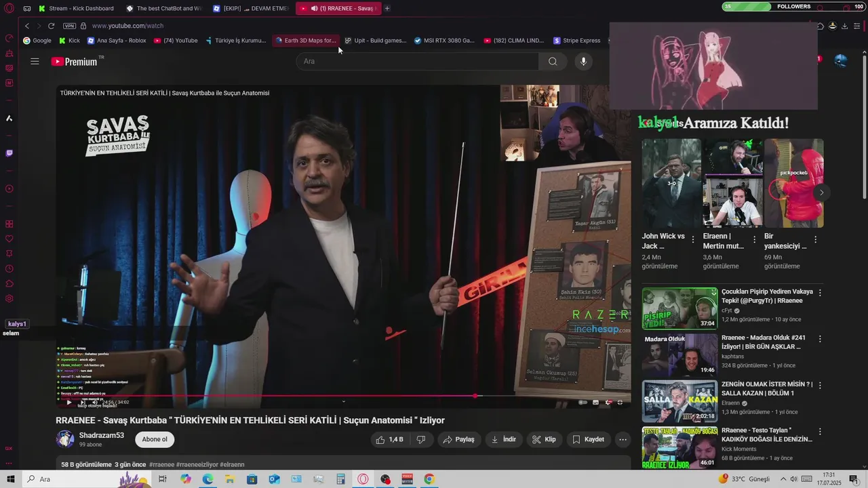Open the history clock icon in sidebar
Screen dimensions: 868x488
9,268
